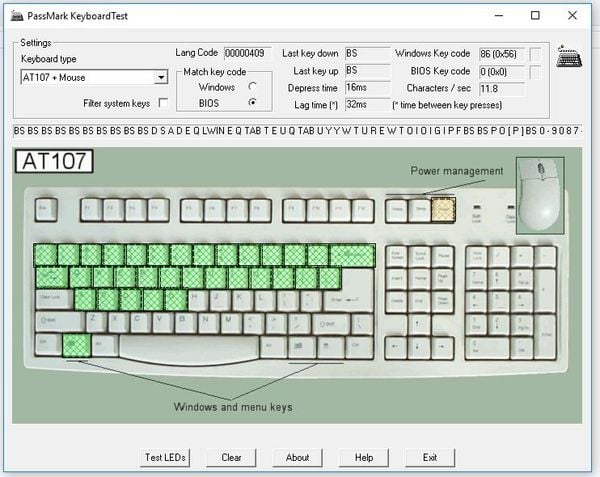Image resolution: width=600 pixels, height=477 pixels.
Task: Click the V key on keyboard
Action: coord(163,322)
